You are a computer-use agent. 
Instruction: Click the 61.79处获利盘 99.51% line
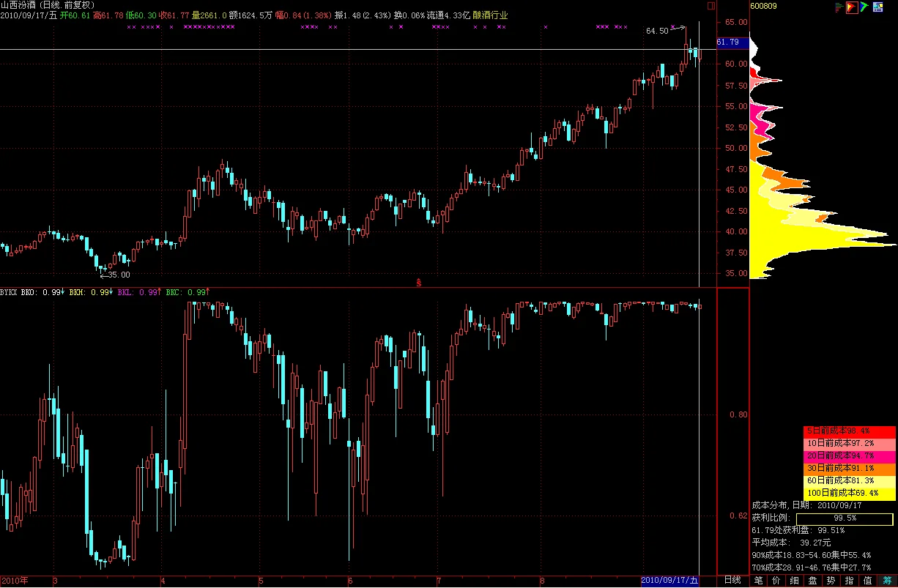pyautogui.click(x=798, y=530)
